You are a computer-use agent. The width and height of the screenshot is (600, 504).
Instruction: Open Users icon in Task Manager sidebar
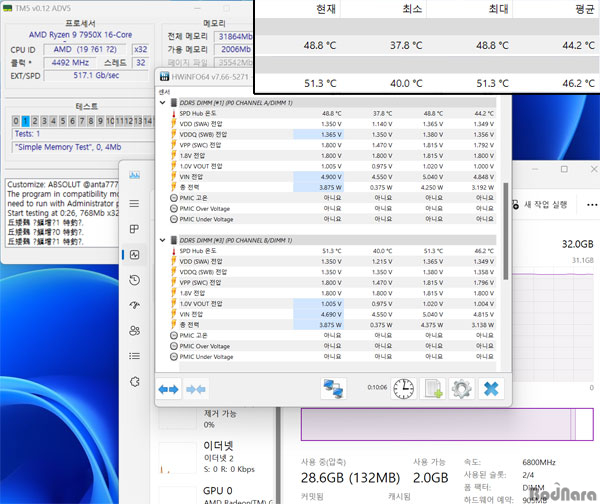point(134,331)
